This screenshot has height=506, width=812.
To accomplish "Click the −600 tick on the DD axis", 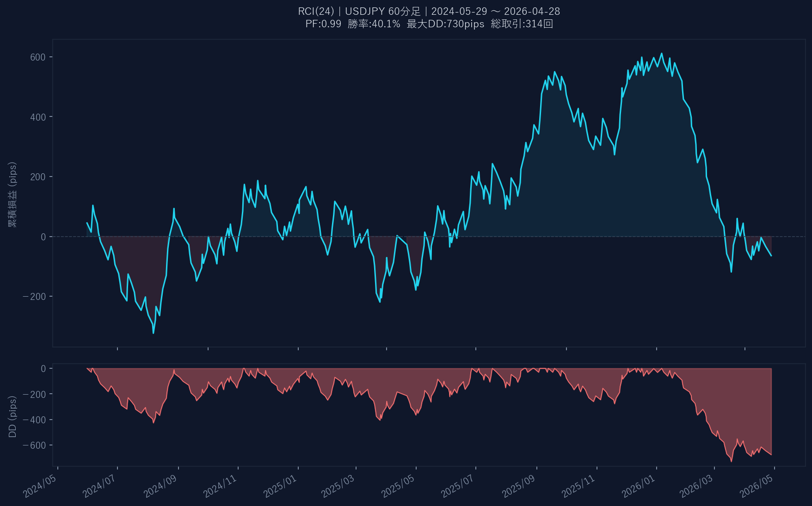I will [x=35, y=445].
